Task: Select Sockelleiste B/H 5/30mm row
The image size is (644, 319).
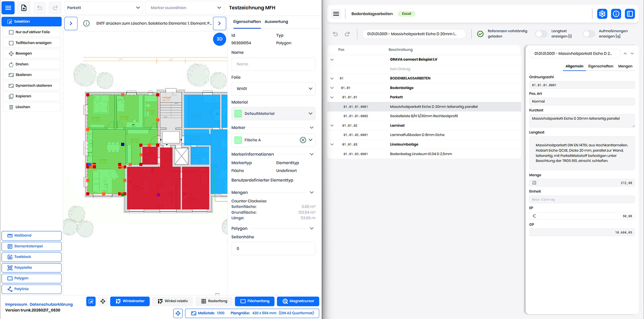Action: 424,116
